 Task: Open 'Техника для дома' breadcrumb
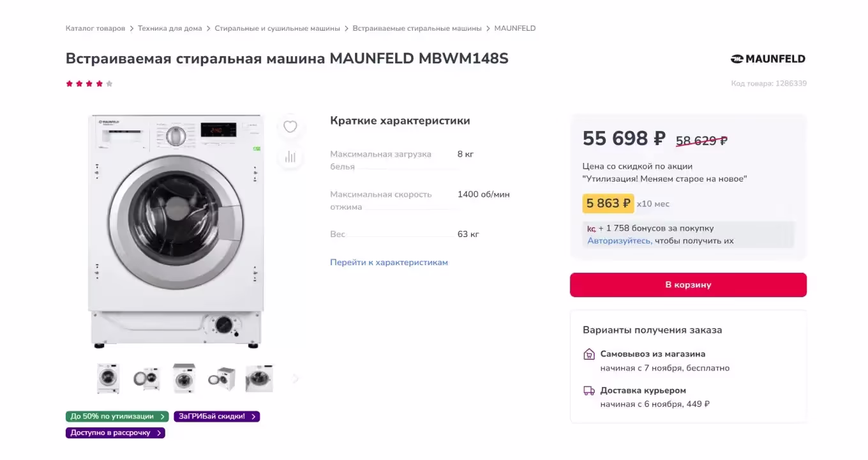click(x=170, y=28)
